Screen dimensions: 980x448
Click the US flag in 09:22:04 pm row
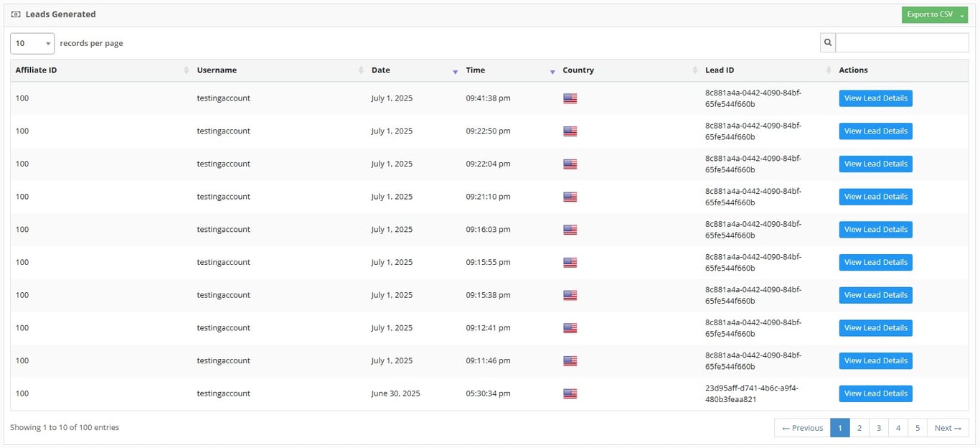(x=570, y=164)
